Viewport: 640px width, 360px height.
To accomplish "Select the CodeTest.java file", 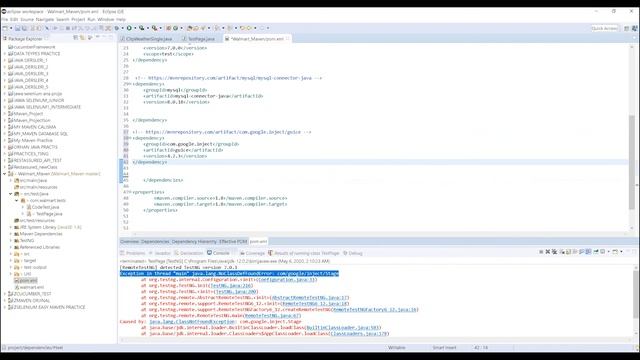I will pos(45,207).
